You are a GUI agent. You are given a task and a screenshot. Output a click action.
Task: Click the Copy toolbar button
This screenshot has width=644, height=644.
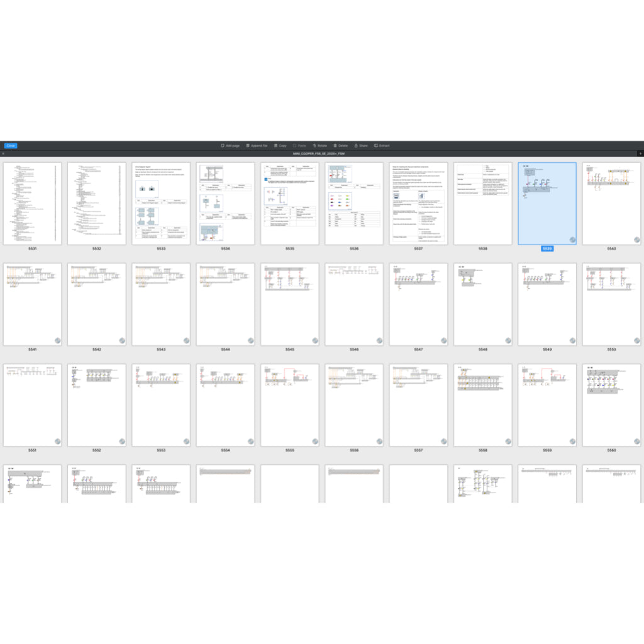click(280, 146)
